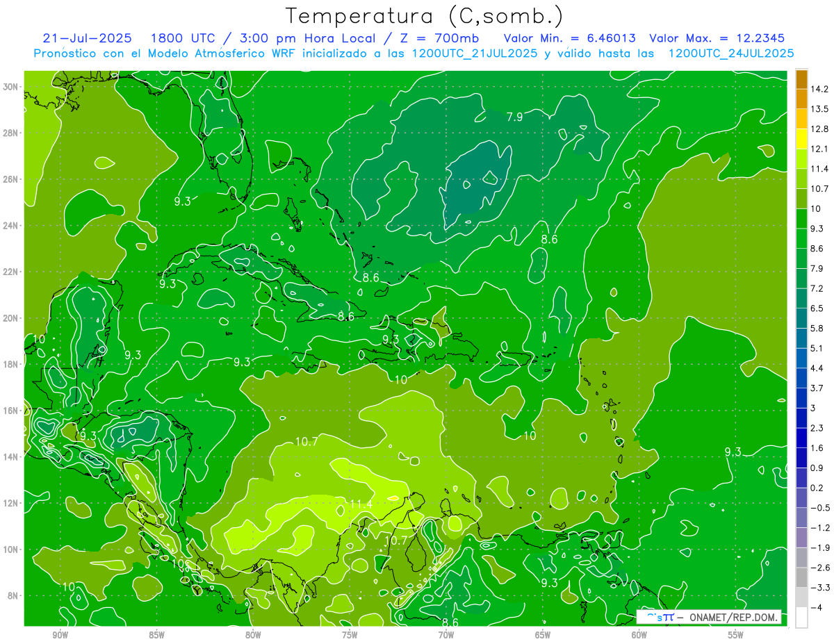Screen dimensions: 834x644
Task: Pick the 22N latitude axis label
Action: click(11, 272)
